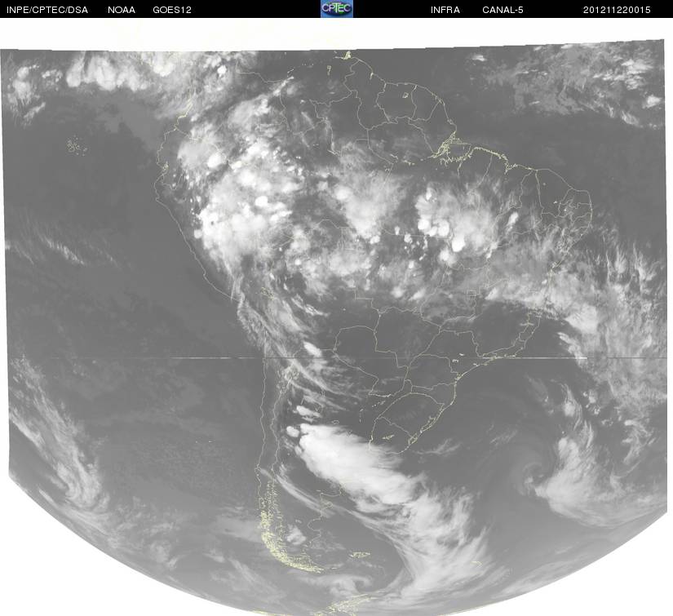Click the 201211220015 timestamp

point(617,10)
